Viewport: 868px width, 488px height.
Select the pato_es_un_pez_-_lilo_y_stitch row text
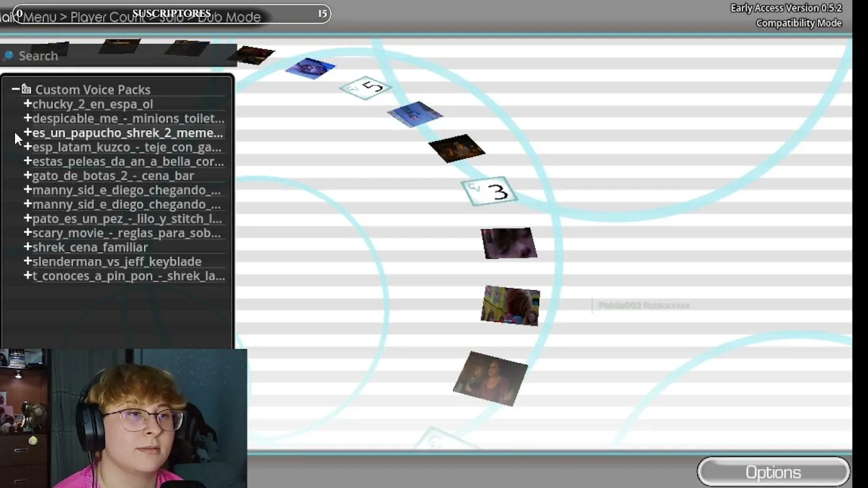(127, 219)
